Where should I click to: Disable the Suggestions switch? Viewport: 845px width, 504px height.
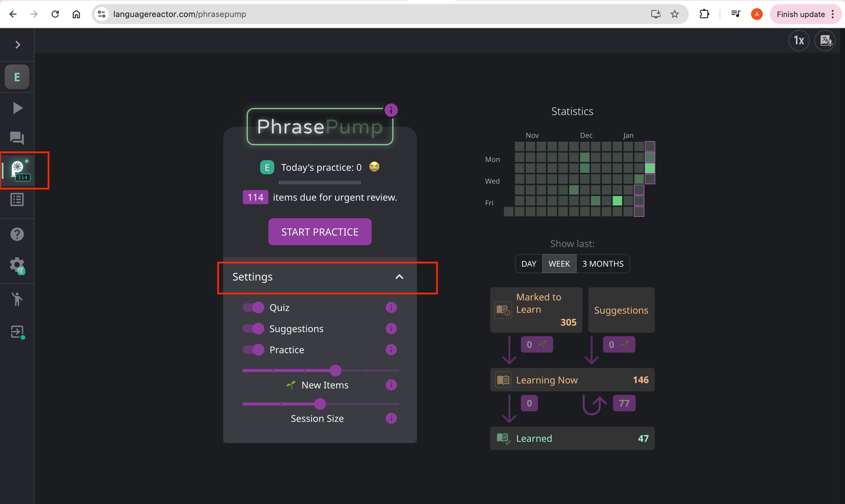tap(253, 329)
